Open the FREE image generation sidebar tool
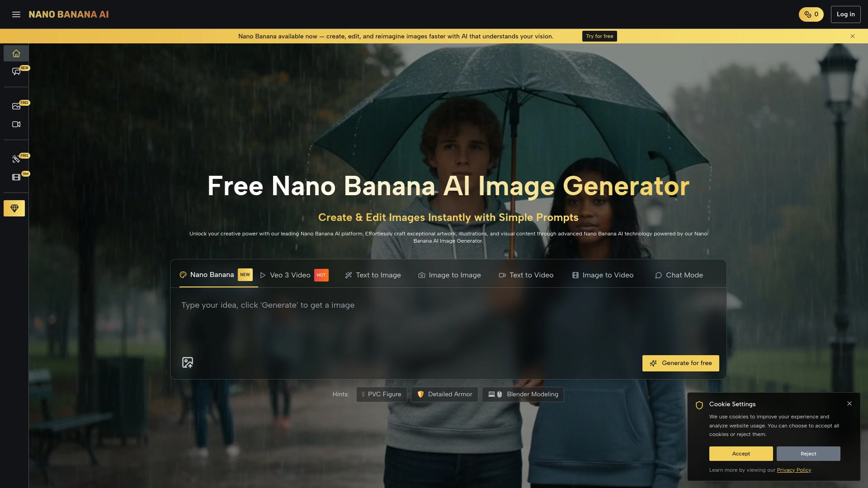The height and width of the screenshot is (488, 868). pyautogui.click(x=16, y=106)
